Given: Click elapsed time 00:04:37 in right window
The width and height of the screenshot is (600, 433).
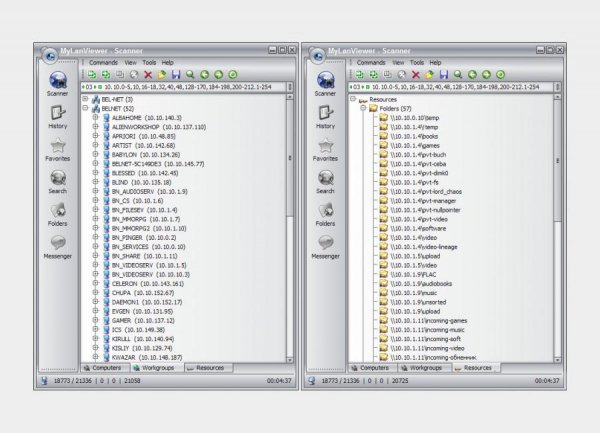Looking at the screenshot, I should point(547,381).
